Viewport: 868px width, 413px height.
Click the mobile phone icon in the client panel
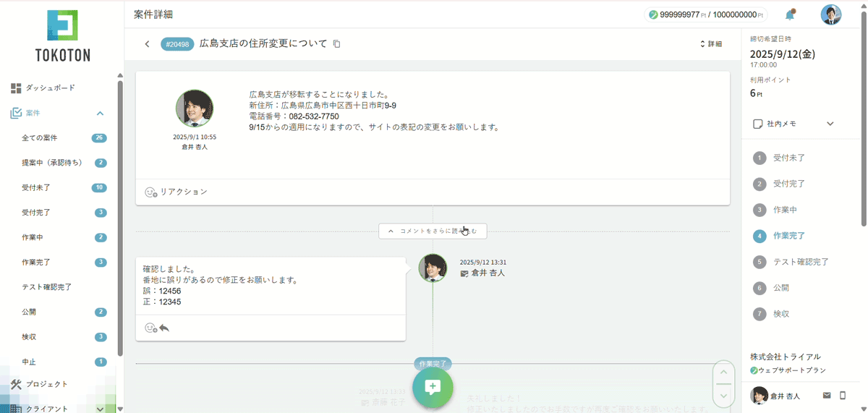tap(843, 396)
